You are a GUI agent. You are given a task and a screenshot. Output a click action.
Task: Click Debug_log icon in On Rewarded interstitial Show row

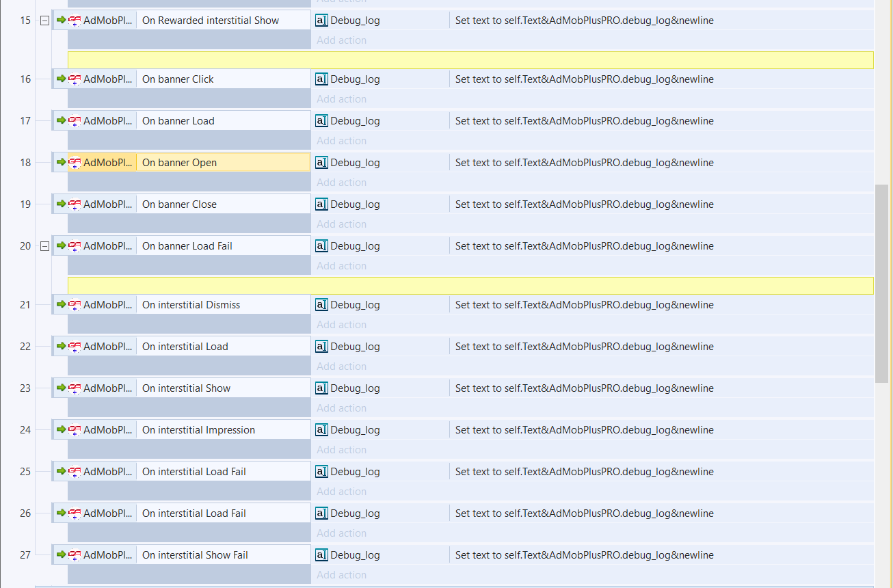tap(321, 21)
